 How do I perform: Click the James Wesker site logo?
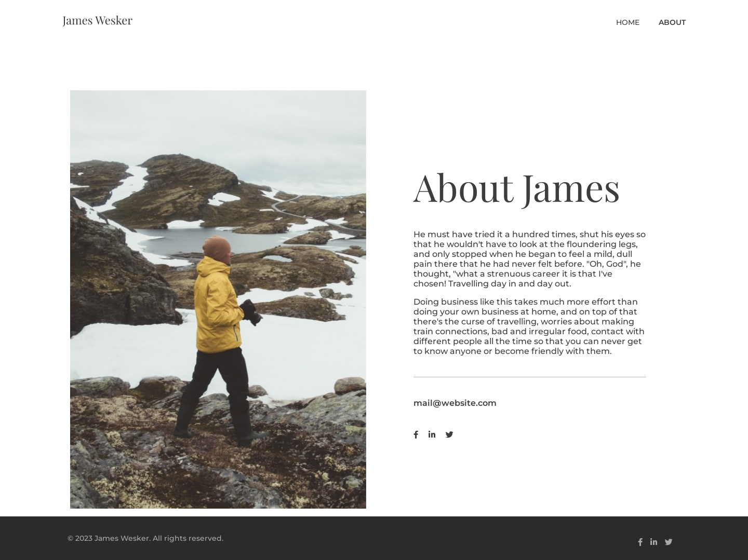(x=97, y=20)
